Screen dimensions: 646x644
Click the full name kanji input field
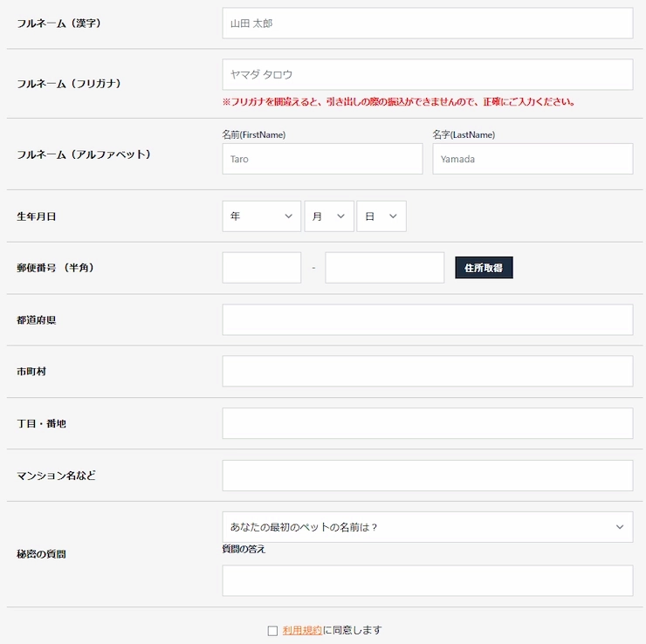tap(428, 23)
